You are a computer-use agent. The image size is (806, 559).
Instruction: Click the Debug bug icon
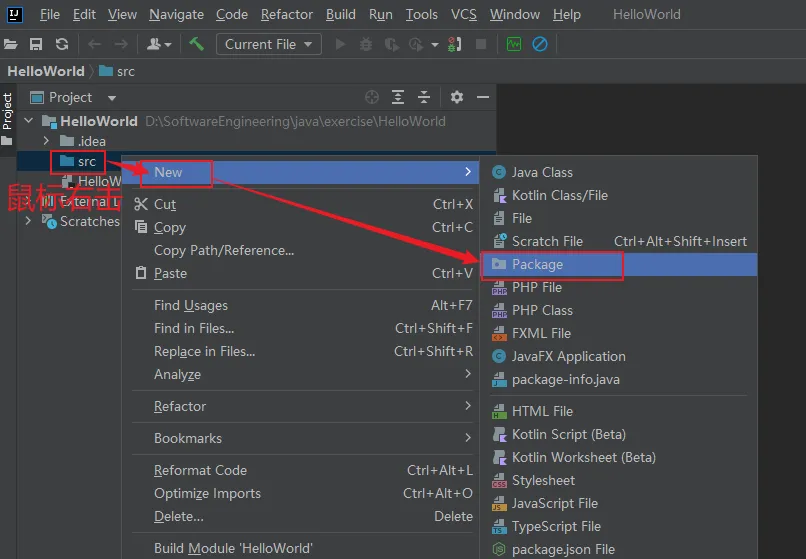pyautogui.click(x=365, y=44)
